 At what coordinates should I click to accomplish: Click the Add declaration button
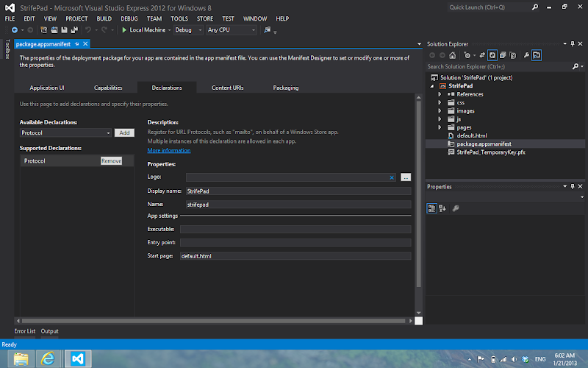[124, 133]
